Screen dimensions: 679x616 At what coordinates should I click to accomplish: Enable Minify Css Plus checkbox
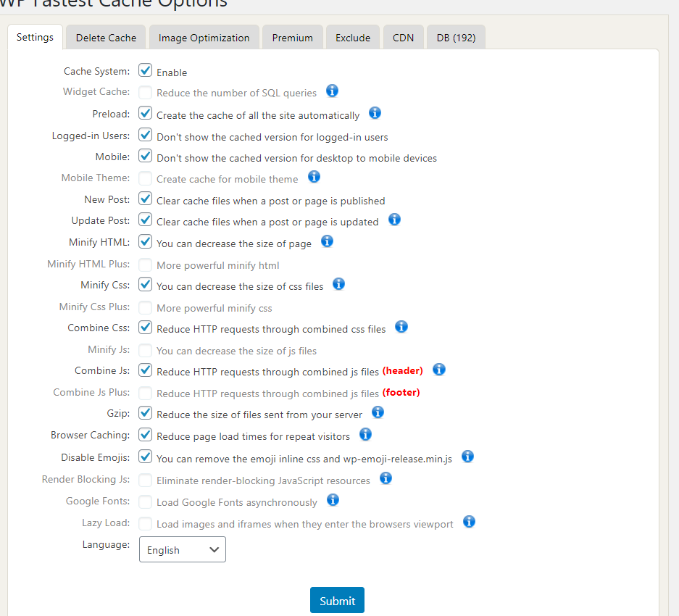(x=146, y=307)
